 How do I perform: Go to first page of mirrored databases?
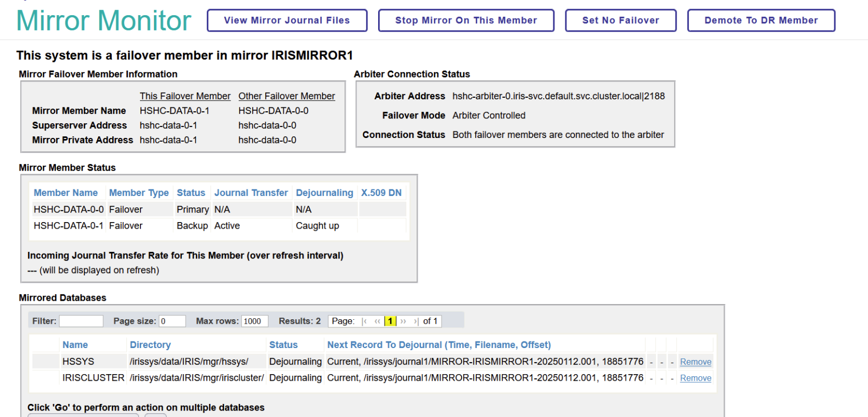[x=365, y=321]
